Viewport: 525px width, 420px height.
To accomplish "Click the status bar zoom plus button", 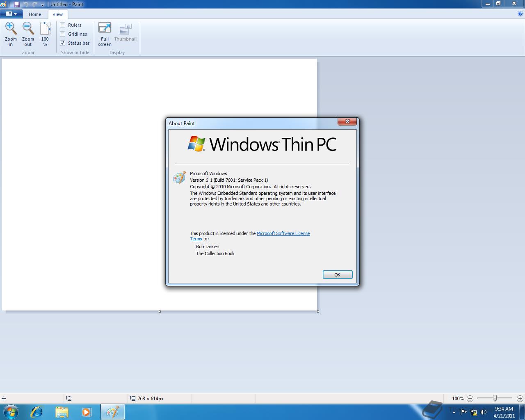I will coord(520,398).
